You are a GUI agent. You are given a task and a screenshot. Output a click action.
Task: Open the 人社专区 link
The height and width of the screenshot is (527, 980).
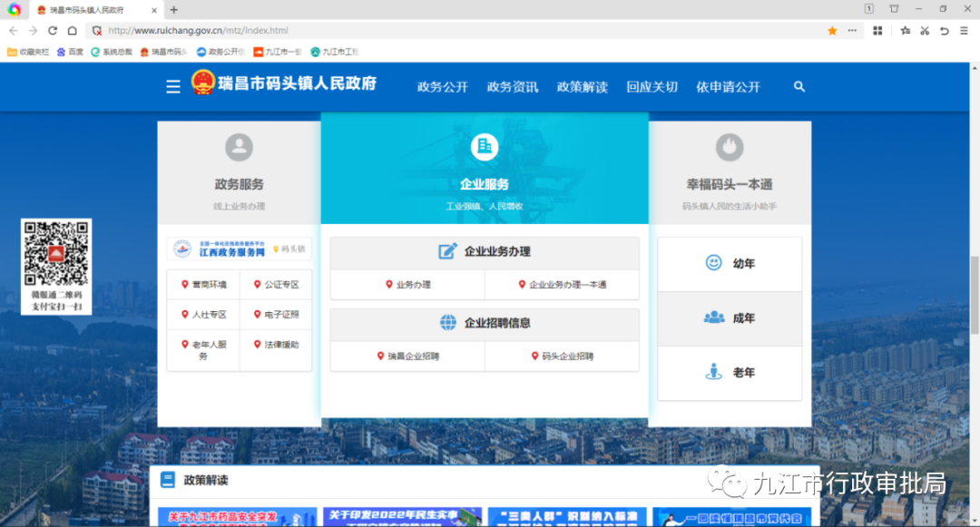click(204, 314)
